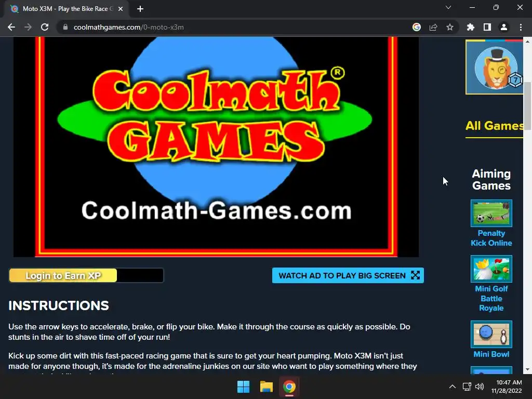Click the Mini Bowl text link
This screenshot has width=532, height=399.
pos(491,354)
